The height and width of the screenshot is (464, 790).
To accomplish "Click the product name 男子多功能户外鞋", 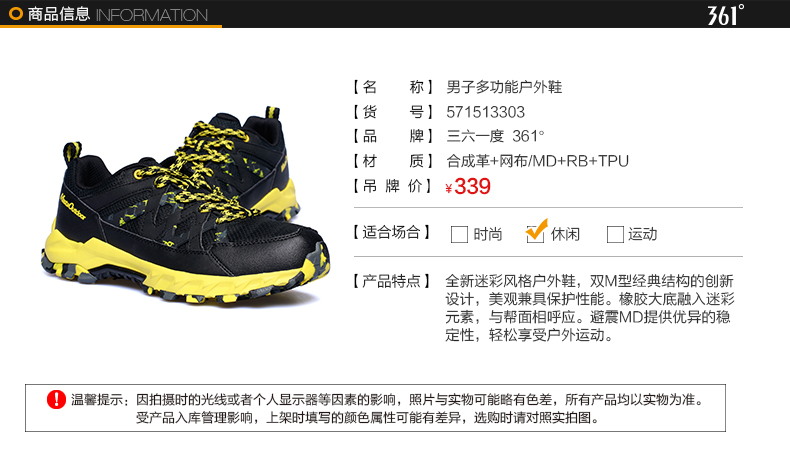I will 504,87.
